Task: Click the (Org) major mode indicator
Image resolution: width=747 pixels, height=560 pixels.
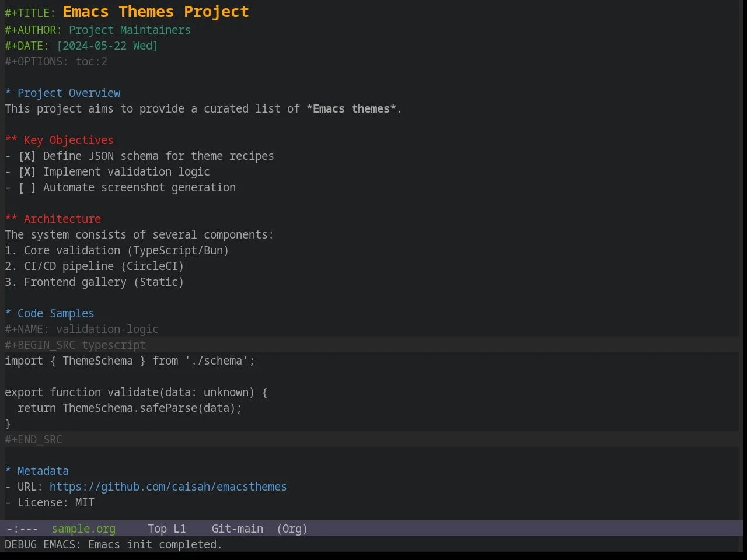Action: [292, 529]
